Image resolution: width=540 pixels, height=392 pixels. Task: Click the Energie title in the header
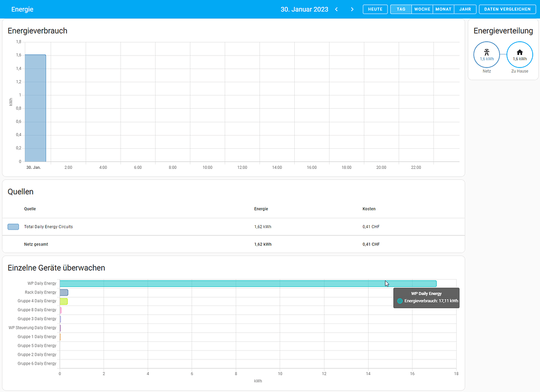[x=22, y=9]
